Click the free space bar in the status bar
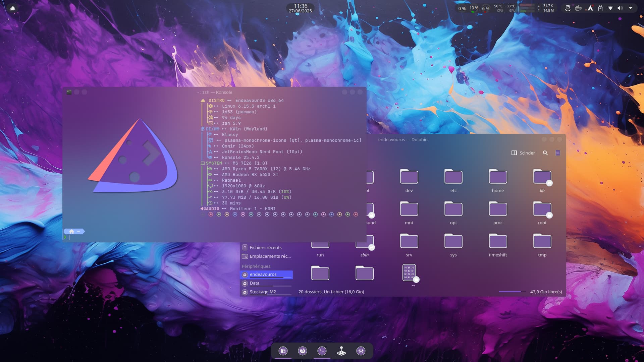 click(512, 292)
